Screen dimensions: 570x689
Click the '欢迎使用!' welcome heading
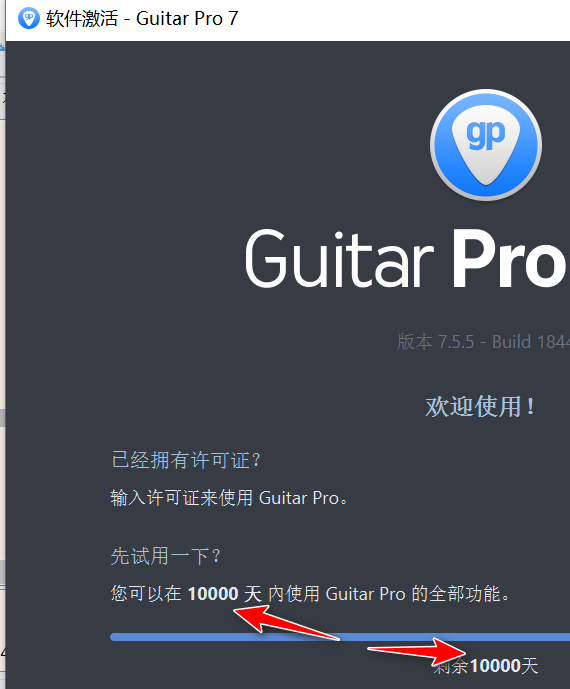(x=480, y=406)
